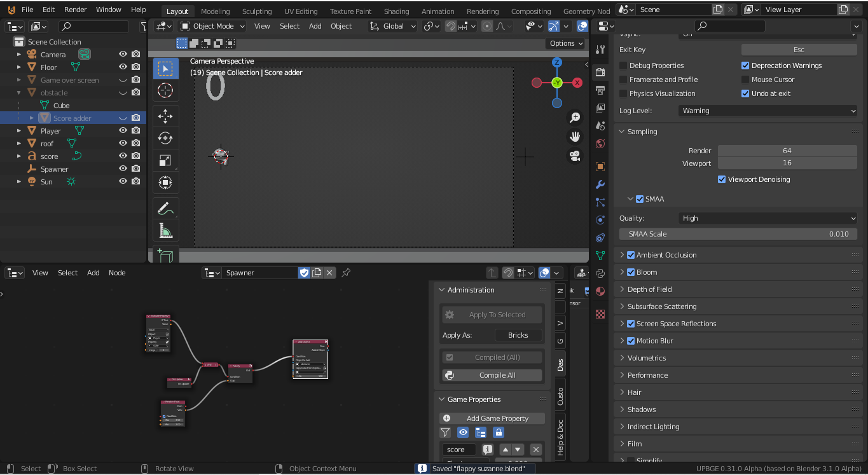The image size is (868, 475).
Task: Select the Move tool in viewport toolbar
Action: click(x=165, y=116)
